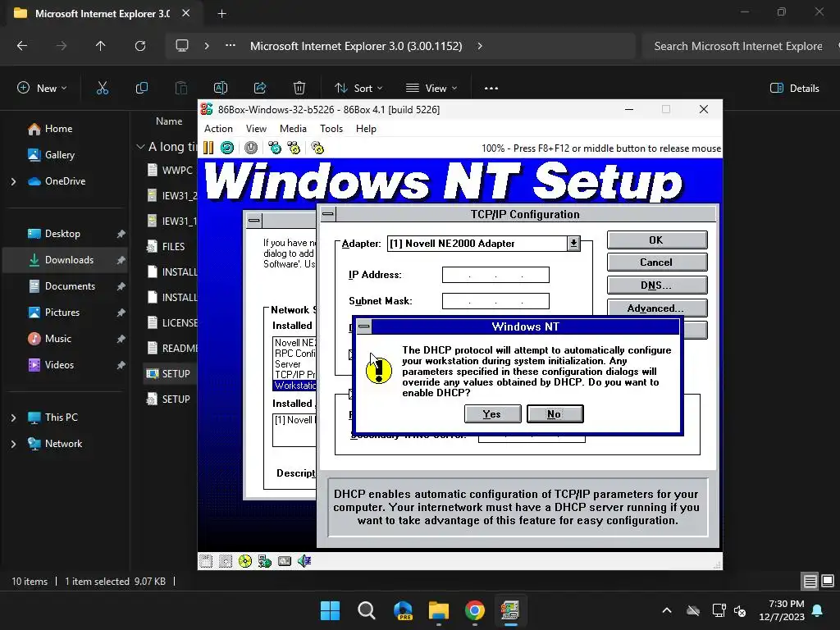Click the CD-ROM disc status icon
The image size is (840, 630).
244,561
